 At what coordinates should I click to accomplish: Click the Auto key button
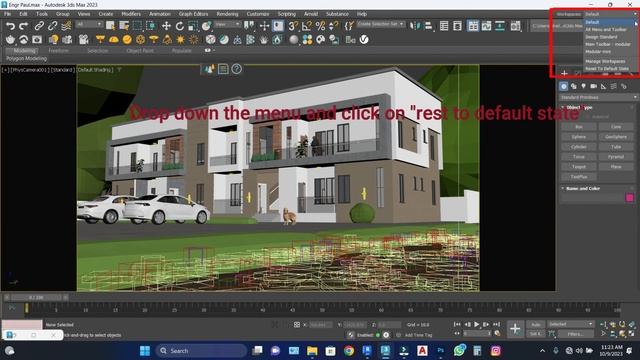[536, 324]
